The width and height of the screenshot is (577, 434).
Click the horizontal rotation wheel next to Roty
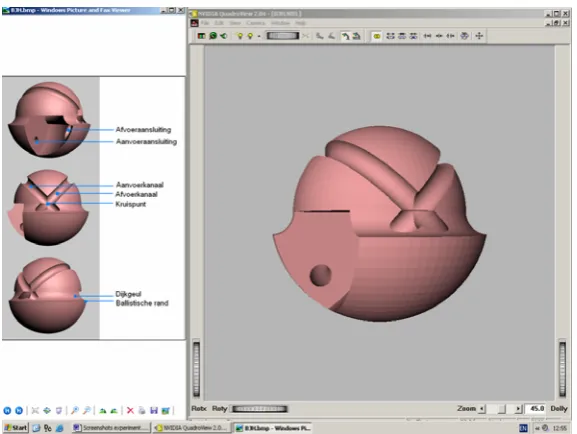pyautogui.click(x=259, y=409)
